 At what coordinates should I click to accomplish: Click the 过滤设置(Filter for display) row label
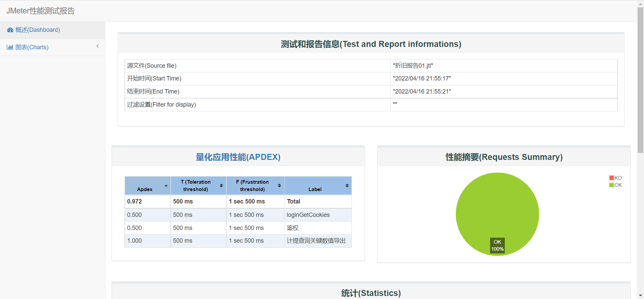pyautogui.click(x=161, y=105)
